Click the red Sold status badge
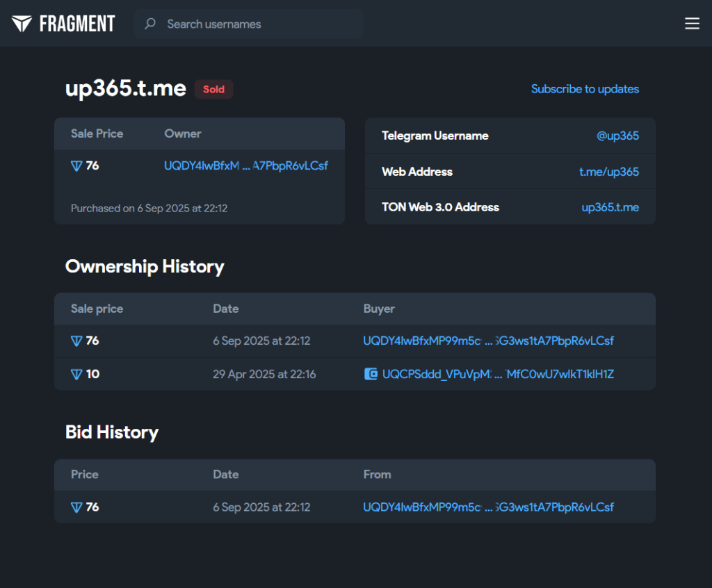 (x=213, y=89)
